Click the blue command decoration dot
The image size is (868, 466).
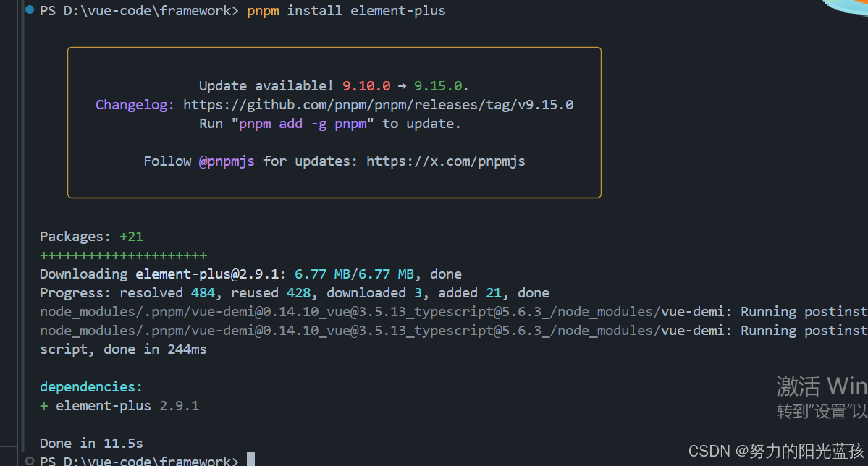pos(29,10)
